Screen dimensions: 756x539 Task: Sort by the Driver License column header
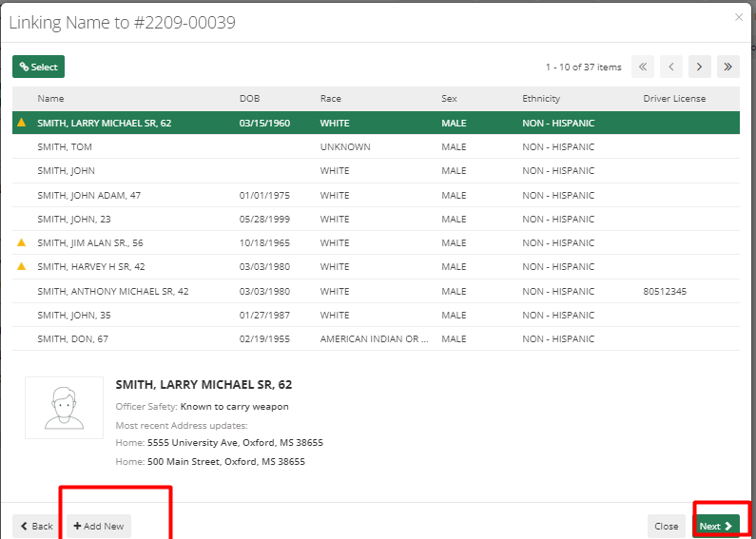(674, 98)
